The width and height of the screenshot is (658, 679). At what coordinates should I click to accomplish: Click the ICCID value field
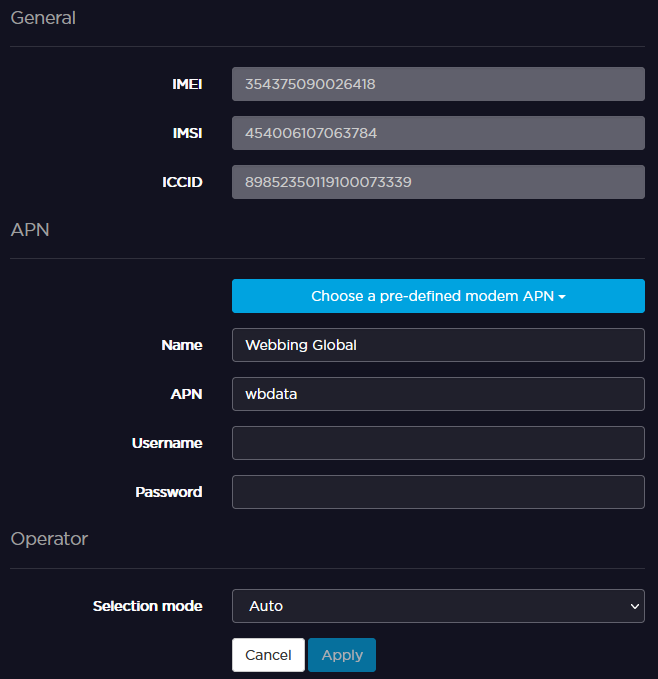438,182
